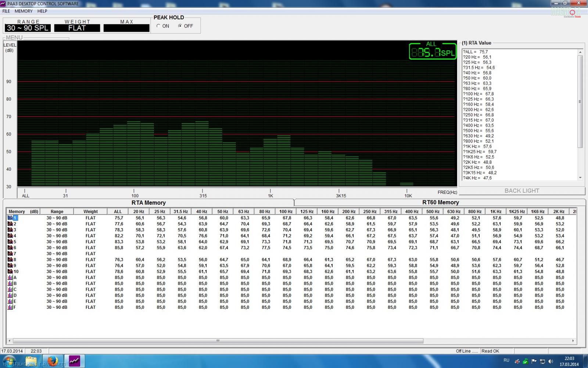Image resolution: width=588 pixels, height=368 pixels.
Task: Click the PAA3 app icon in the taskbar
Action: click(74, 361)
